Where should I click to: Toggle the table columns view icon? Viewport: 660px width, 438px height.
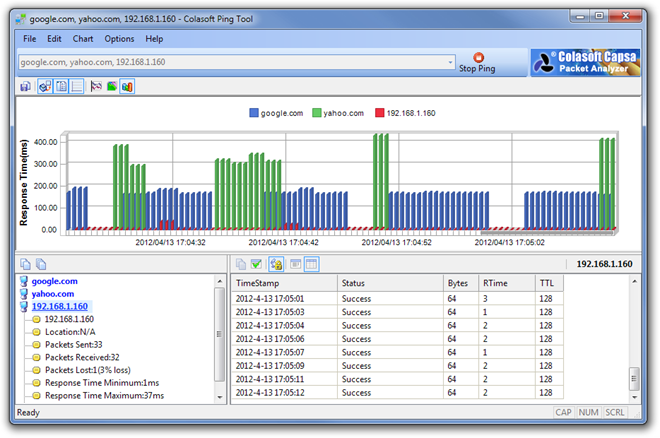(311, 264)
